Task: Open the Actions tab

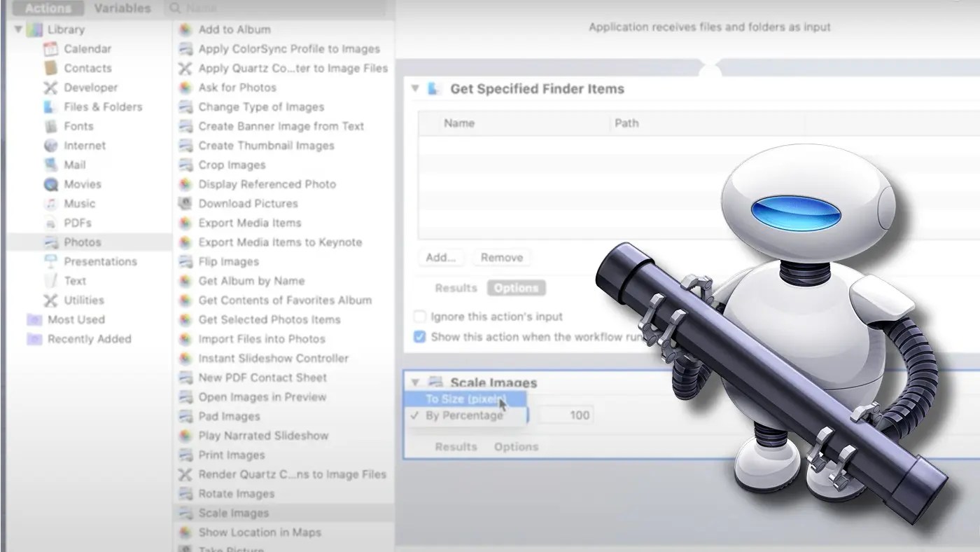Action: (x=46, y=8)
